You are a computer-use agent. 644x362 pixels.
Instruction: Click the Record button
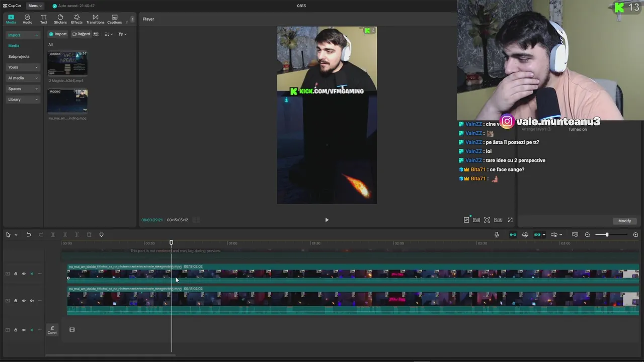pyautogui.click(x=81, y=34)
